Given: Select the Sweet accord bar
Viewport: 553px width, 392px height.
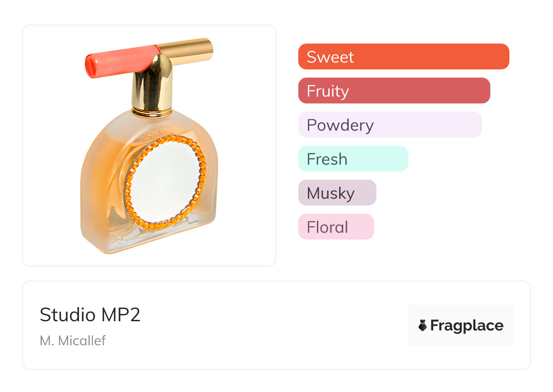Looking at the screenshot, I should (x=403, y=57).
